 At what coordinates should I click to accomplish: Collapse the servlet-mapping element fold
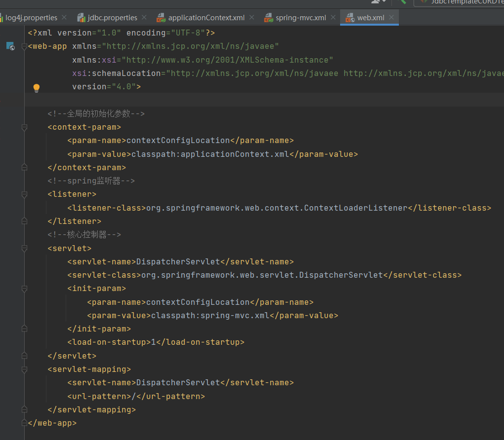24,369
